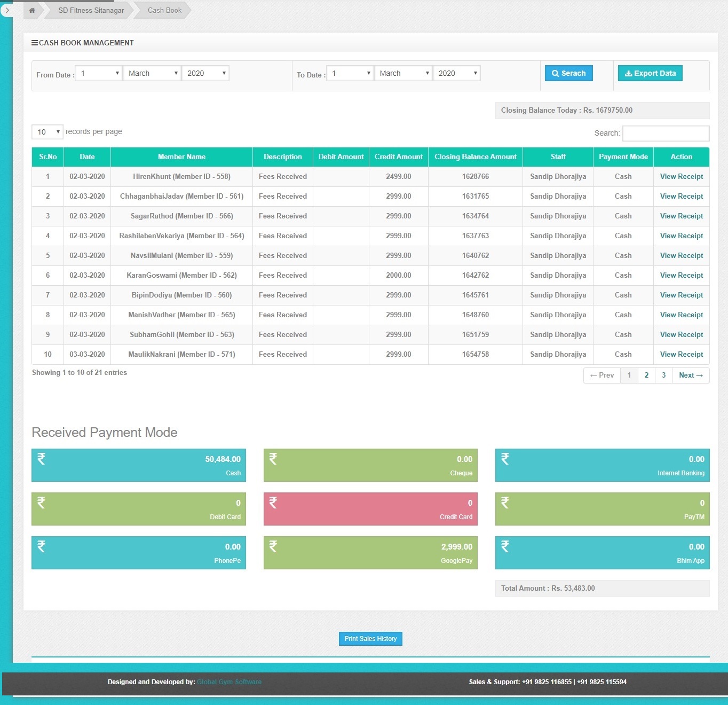Open the To Date month dropdown

coord(403,73)
